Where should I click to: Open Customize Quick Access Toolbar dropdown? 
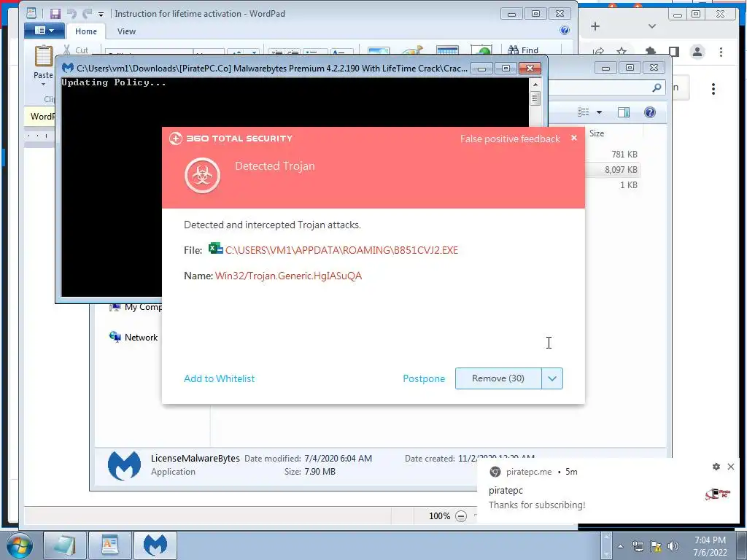[101, 15]
